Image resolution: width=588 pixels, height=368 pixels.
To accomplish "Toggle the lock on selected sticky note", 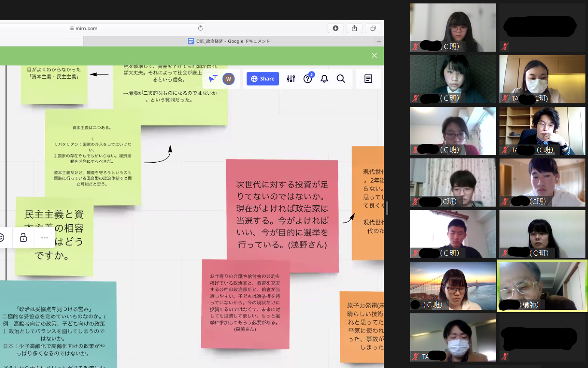I will tap(24, 238).
